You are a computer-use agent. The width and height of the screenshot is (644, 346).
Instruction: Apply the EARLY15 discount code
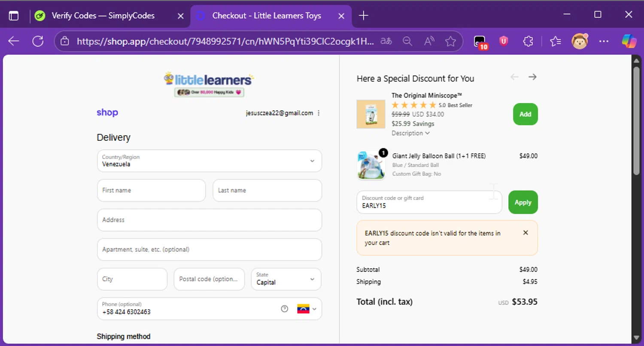coord(523,202)
